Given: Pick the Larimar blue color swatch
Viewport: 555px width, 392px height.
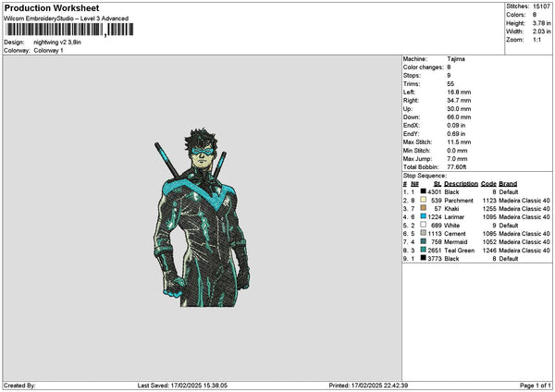Looking at the screenshot, I should [423, 216].
